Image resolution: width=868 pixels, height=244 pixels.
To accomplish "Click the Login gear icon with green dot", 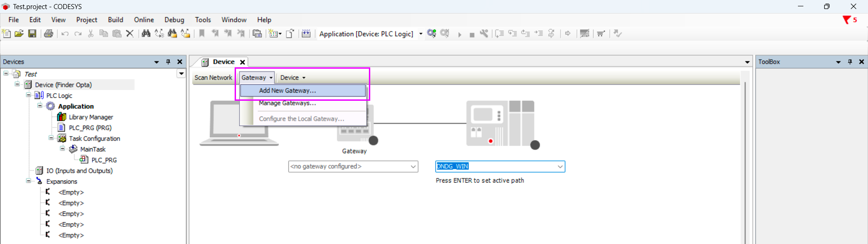I will tap(432, 33).
